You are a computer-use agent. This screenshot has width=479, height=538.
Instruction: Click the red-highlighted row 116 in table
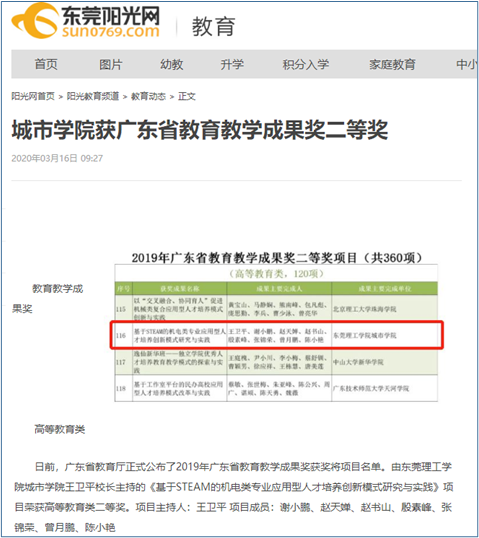[x=277, y=335]
